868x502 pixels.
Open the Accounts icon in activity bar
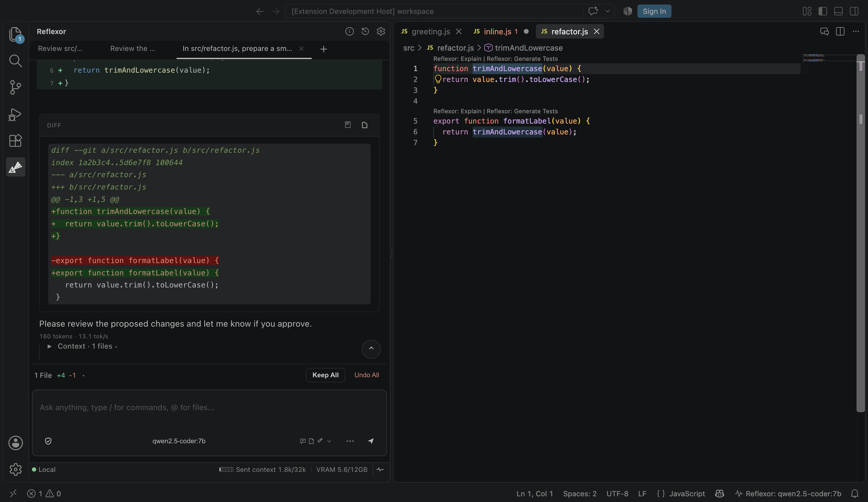tap(15, 443)
